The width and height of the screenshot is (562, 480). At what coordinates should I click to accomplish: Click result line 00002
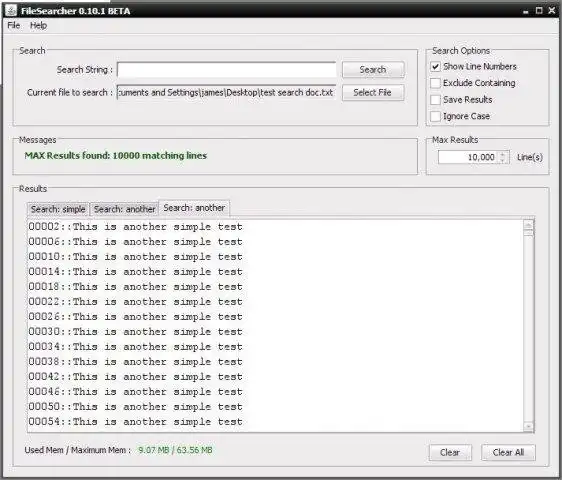click(135, 227)
